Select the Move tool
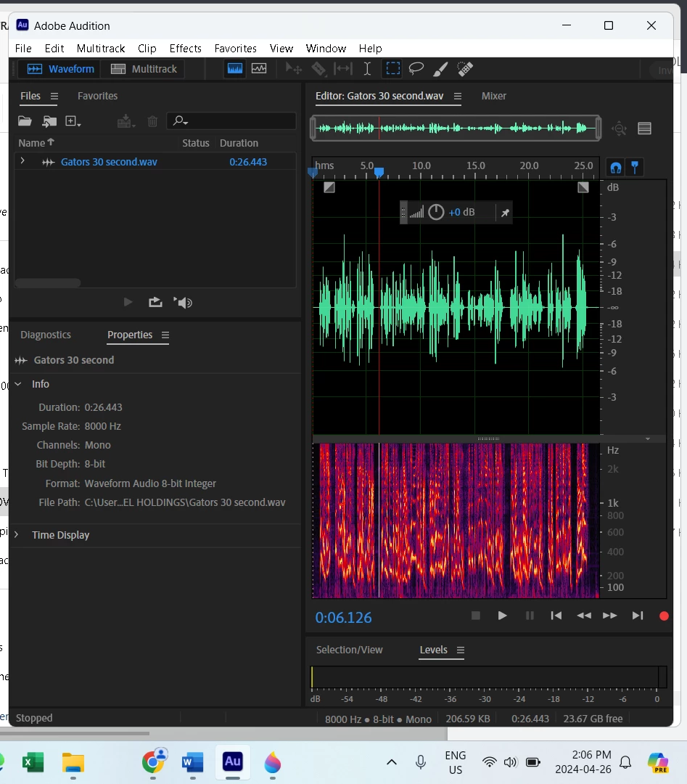 [293, 68]
